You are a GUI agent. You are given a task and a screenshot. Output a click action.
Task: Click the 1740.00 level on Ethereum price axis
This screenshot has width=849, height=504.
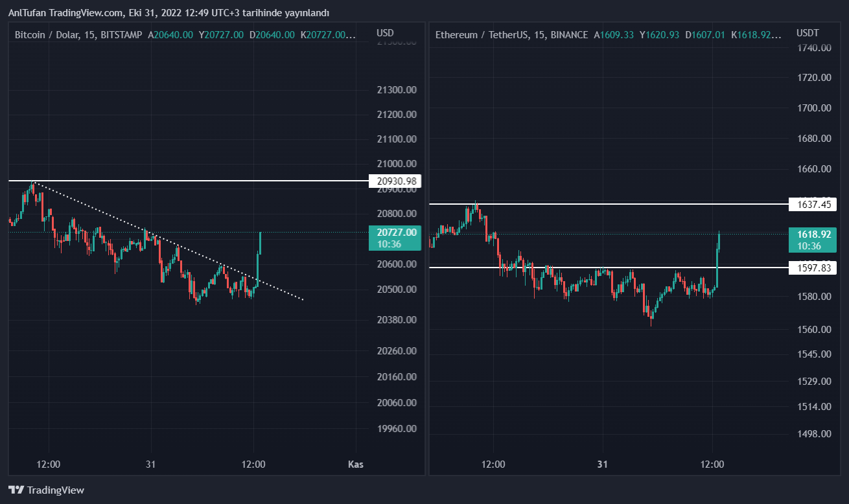click(x=815, y=47)
